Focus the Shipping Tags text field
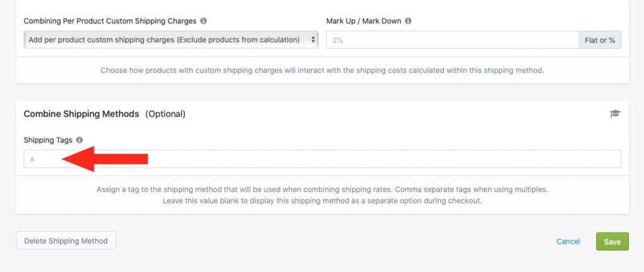The height and width of the screenshot is (272, 644). point(323,159)
